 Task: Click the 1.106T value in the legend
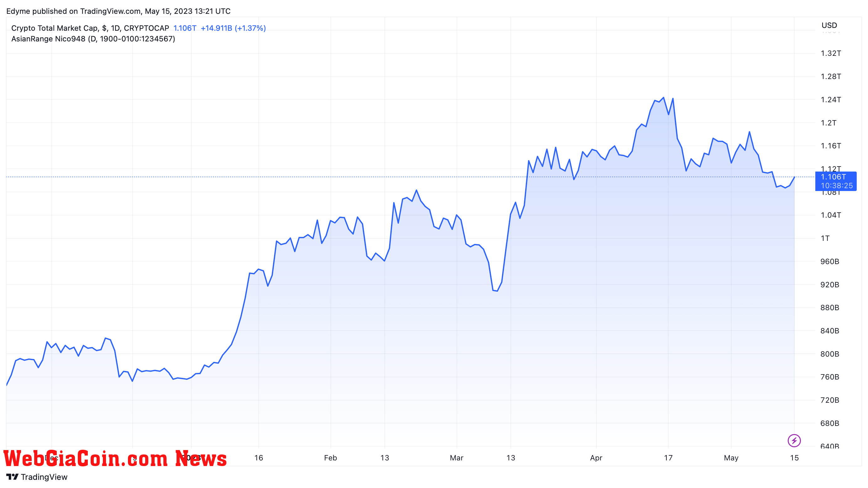(185, 28)
